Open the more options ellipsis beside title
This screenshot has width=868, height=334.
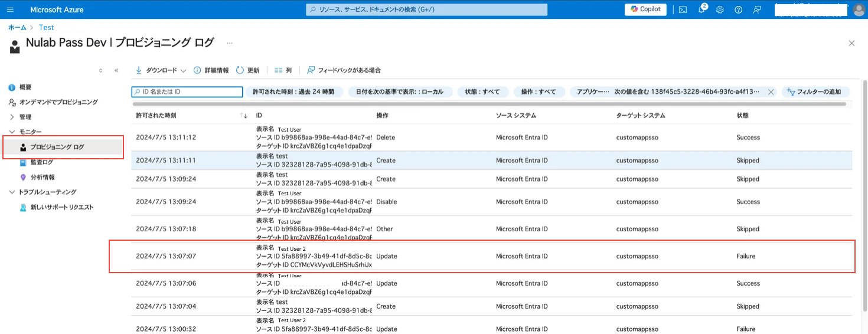(x=230, y=43)
